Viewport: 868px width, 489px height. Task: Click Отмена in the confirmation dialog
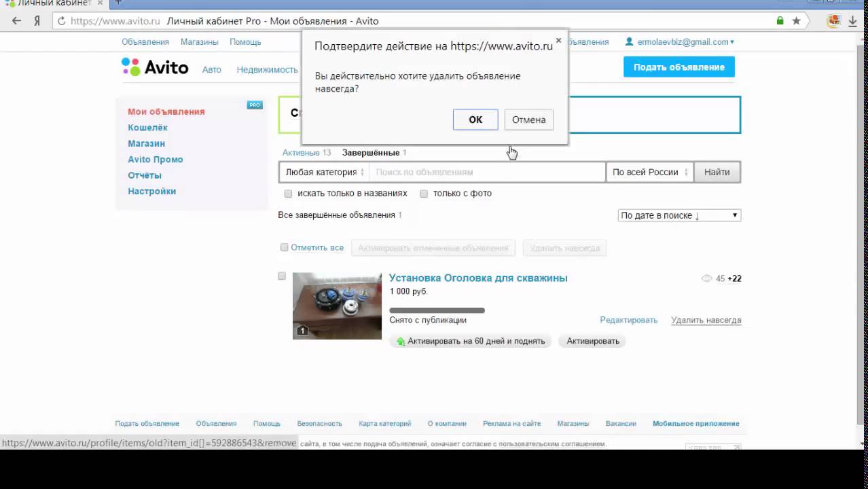[528, 120]
